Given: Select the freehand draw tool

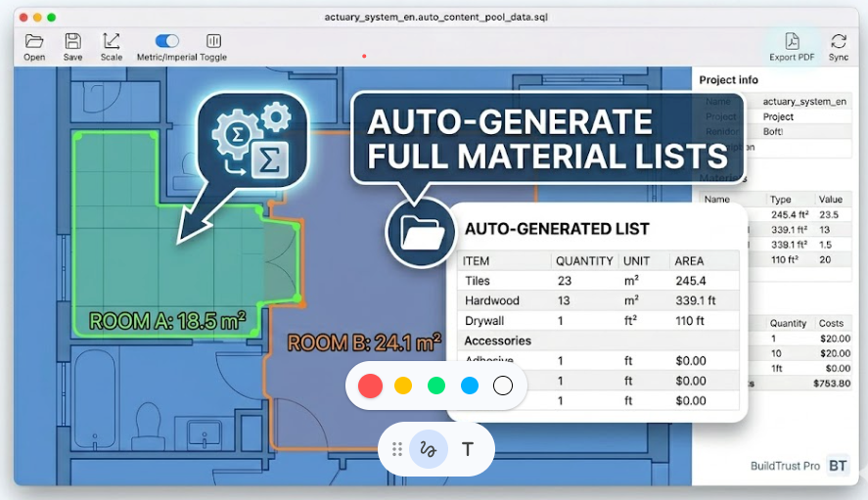Looking at the screenshot, I should pyautogui.click(x=428, y=449).
